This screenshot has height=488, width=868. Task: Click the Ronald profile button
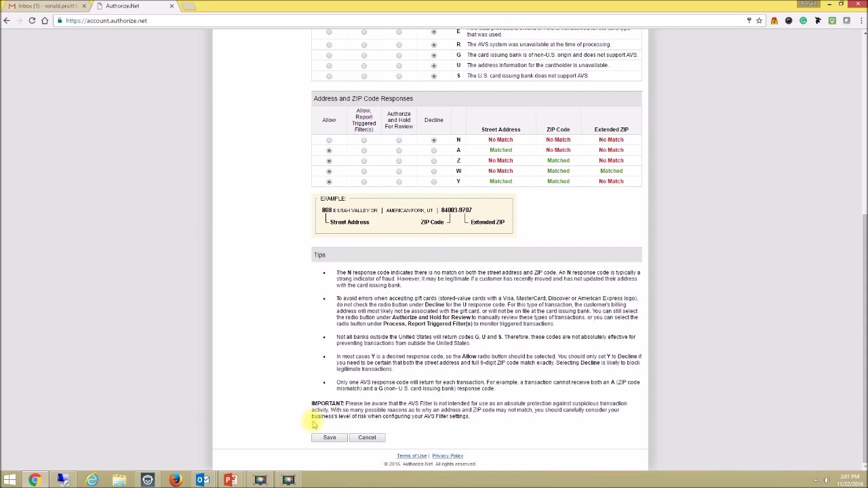(808, 3)
